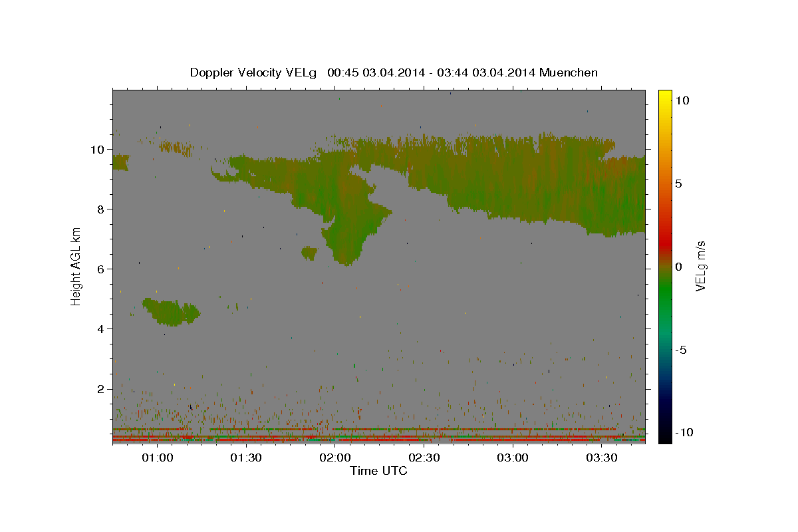Click the colorbar value -5
Image resolution: width=798 pixels, height=532 pixels.
point(682,350)
